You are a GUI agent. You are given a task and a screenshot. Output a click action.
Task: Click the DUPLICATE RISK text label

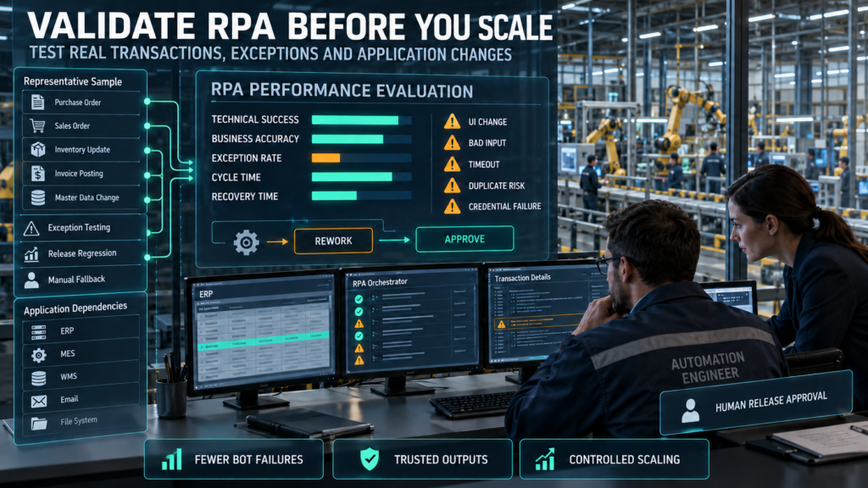[497, 186]
